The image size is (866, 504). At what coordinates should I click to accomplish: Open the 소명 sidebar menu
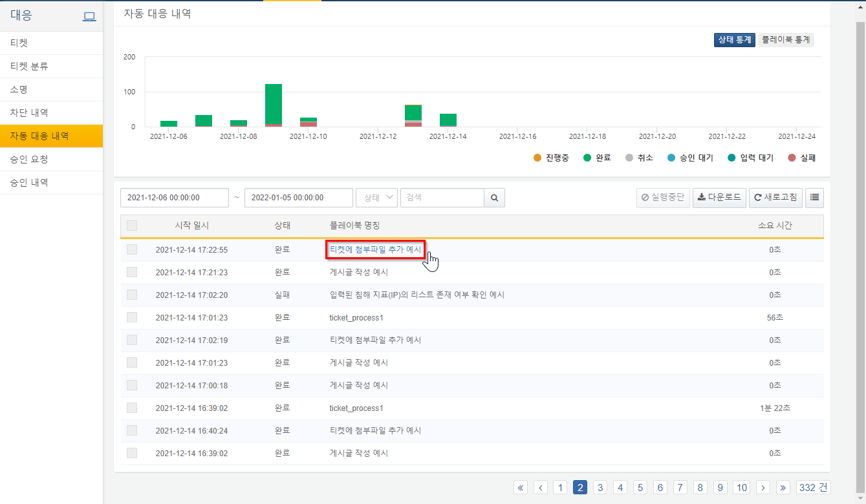pos(51,90)
